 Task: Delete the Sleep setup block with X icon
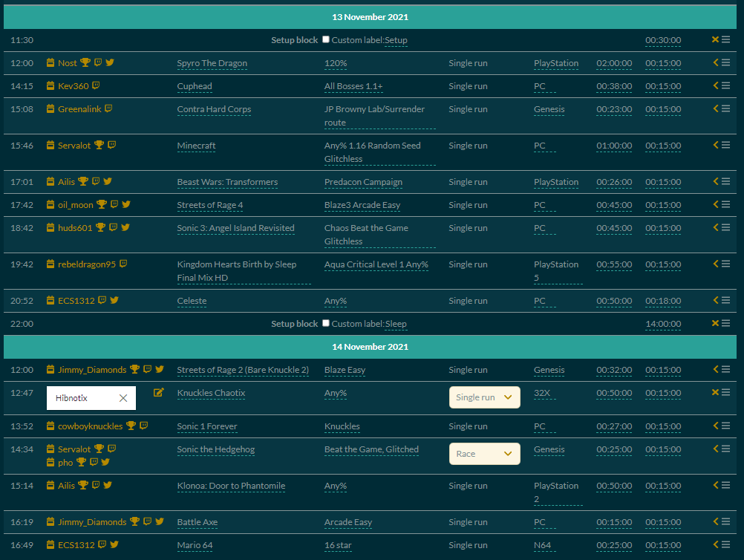(715, 323)
